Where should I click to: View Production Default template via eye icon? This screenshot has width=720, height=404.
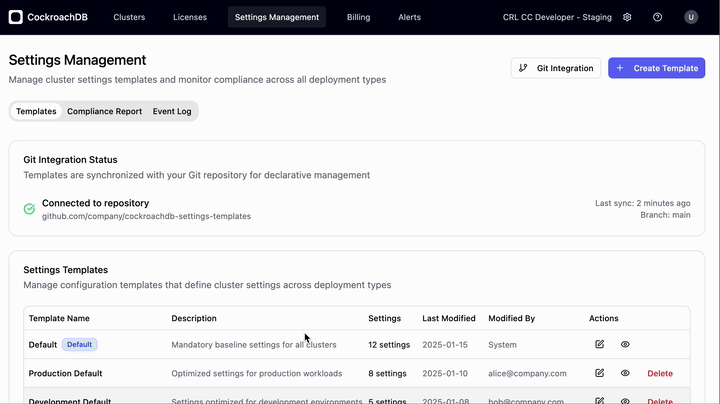[x=625, y=373]
